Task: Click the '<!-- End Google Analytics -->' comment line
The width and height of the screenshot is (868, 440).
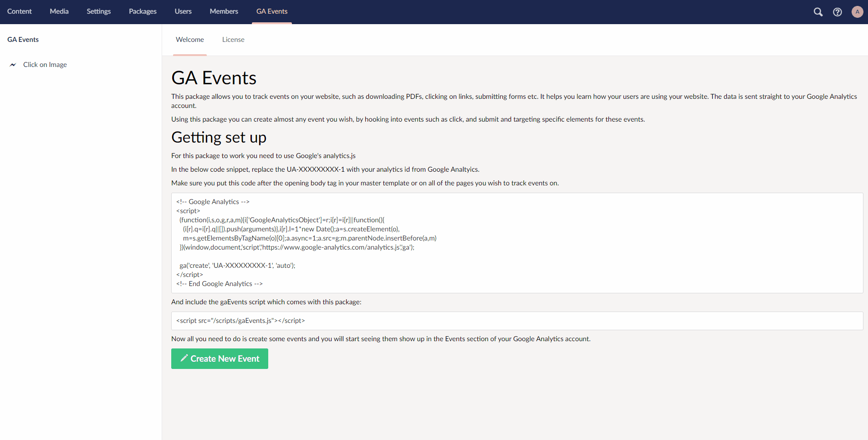Action: (220, 284)
